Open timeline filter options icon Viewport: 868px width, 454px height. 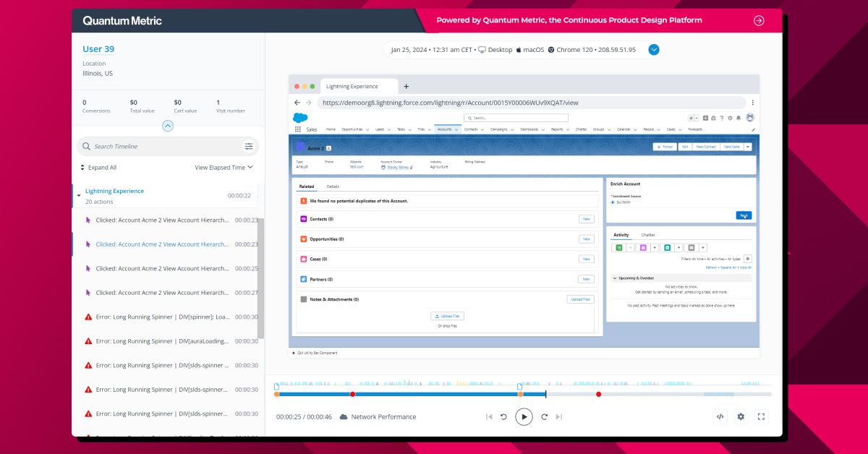coord(249,146)
